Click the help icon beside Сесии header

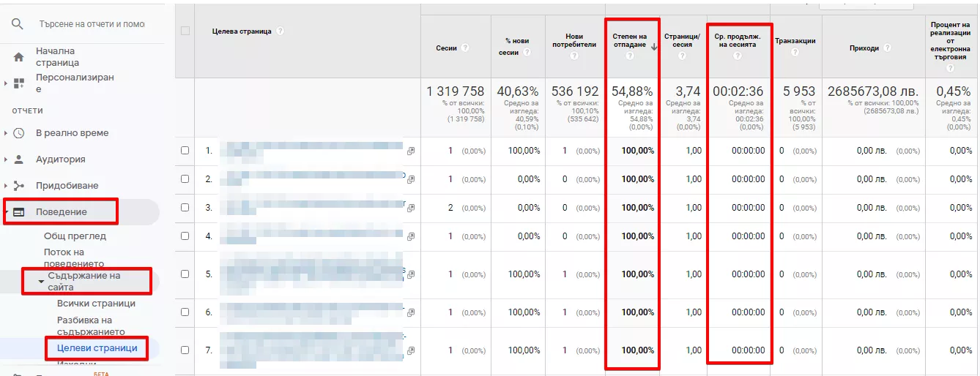coord(465,48)
